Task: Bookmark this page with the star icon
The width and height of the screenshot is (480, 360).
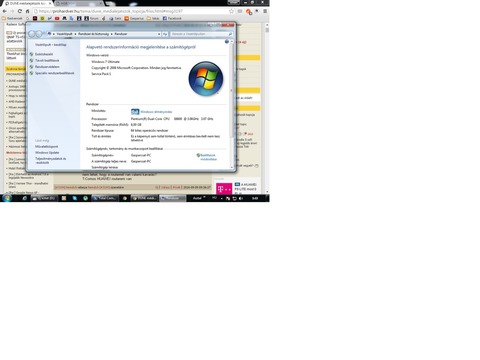Action: (231, 11)
